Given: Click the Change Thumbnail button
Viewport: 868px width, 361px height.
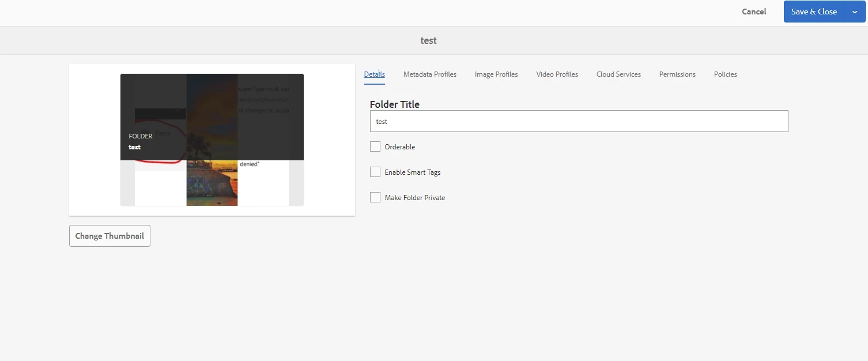Looking at the screenshot, I should click(110, 236).
